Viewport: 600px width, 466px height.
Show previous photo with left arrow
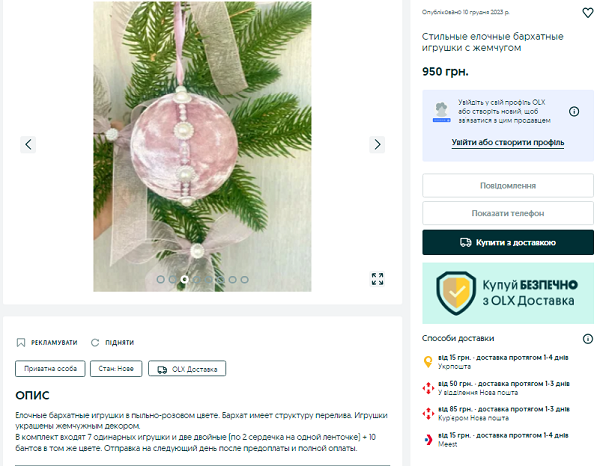28,145
